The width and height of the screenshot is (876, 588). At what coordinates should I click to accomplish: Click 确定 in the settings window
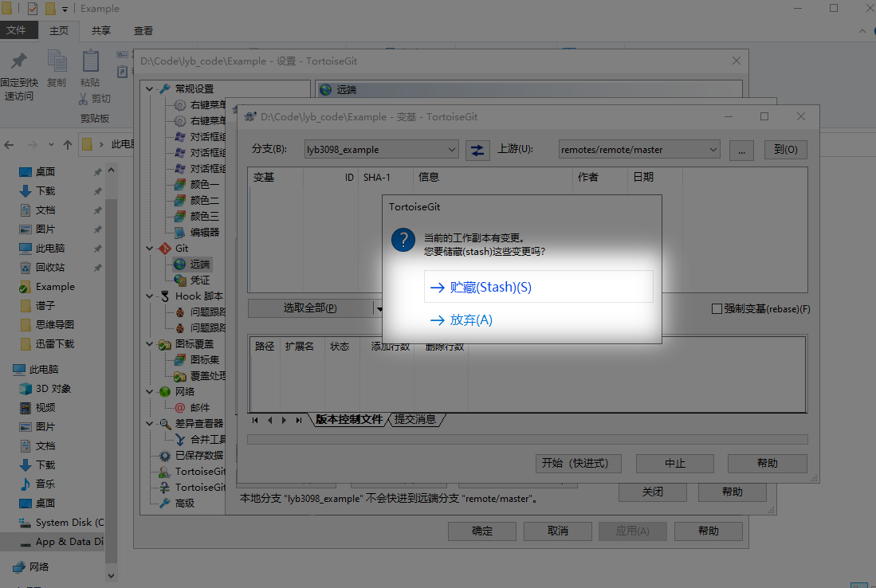tap(482, 531)
